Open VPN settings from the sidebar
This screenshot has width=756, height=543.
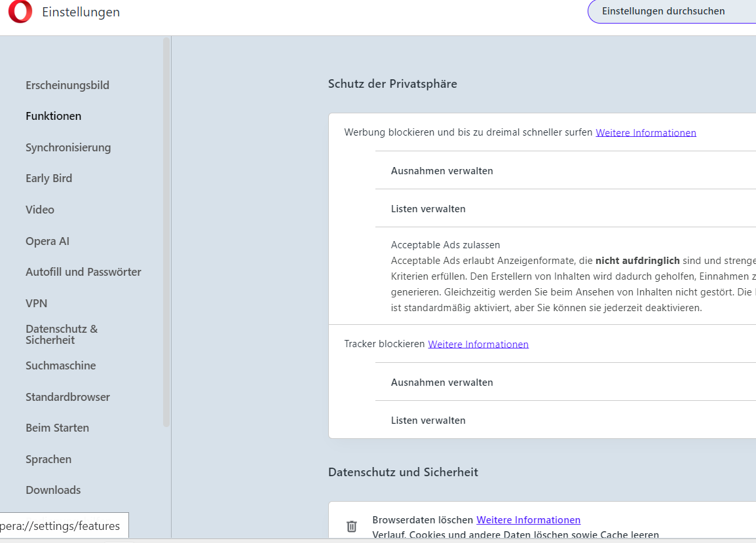(37, 303)
